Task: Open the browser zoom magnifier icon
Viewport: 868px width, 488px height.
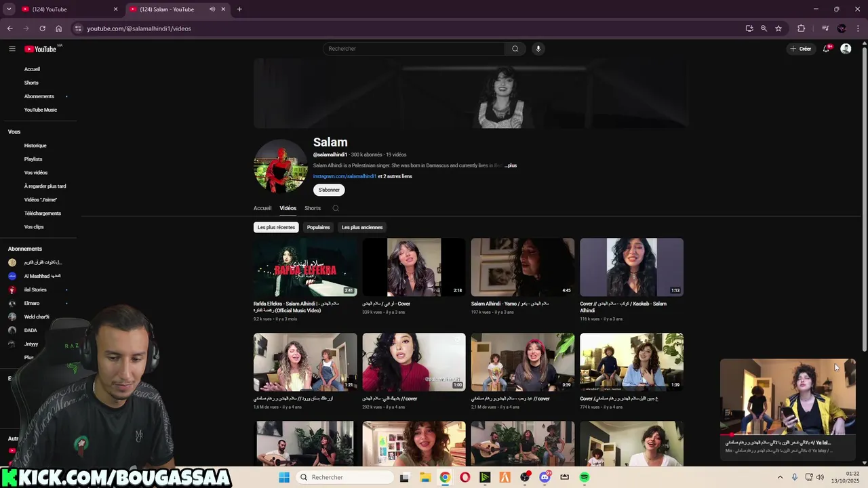Action: (764, 28)
